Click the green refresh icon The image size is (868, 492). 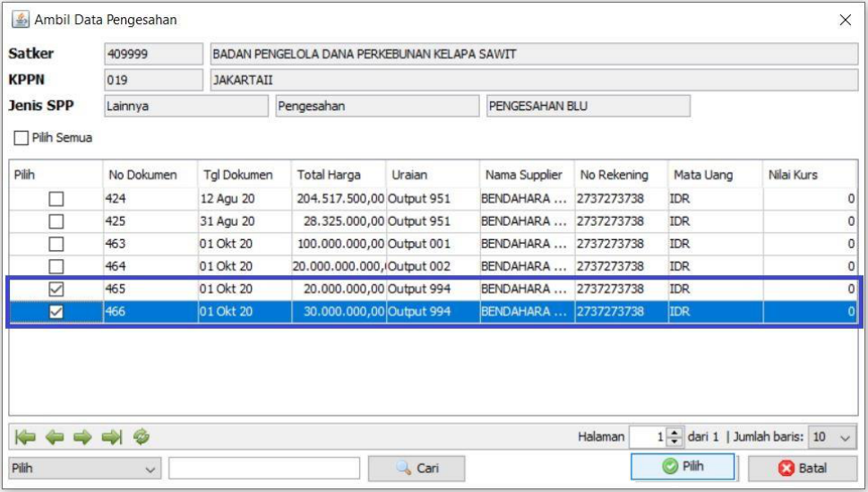(141, 437)
